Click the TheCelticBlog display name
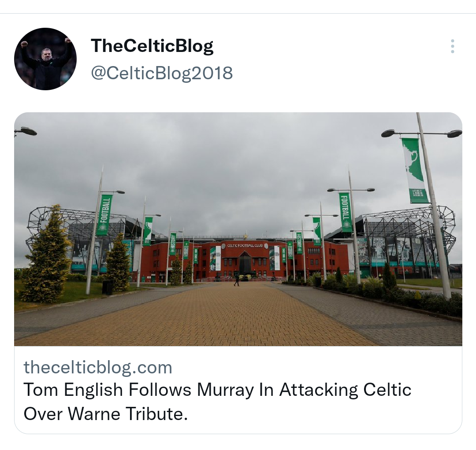Screen dimensions: 476x450 (x=152, y=46)
